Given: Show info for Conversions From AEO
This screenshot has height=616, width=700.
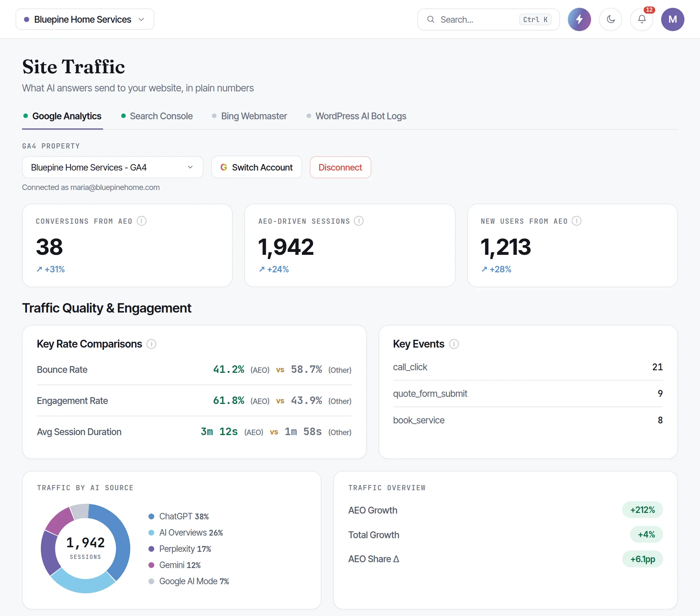Looking at the screenshot, I should (141, 221).
